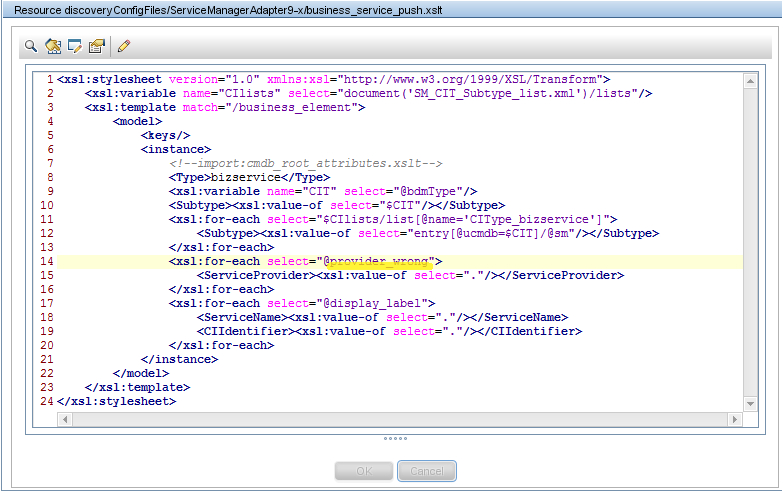Click "@display_label" on line 17
The height and width of the screenshot is (494, 782).
pyautogui.click(x=372, y=304)
